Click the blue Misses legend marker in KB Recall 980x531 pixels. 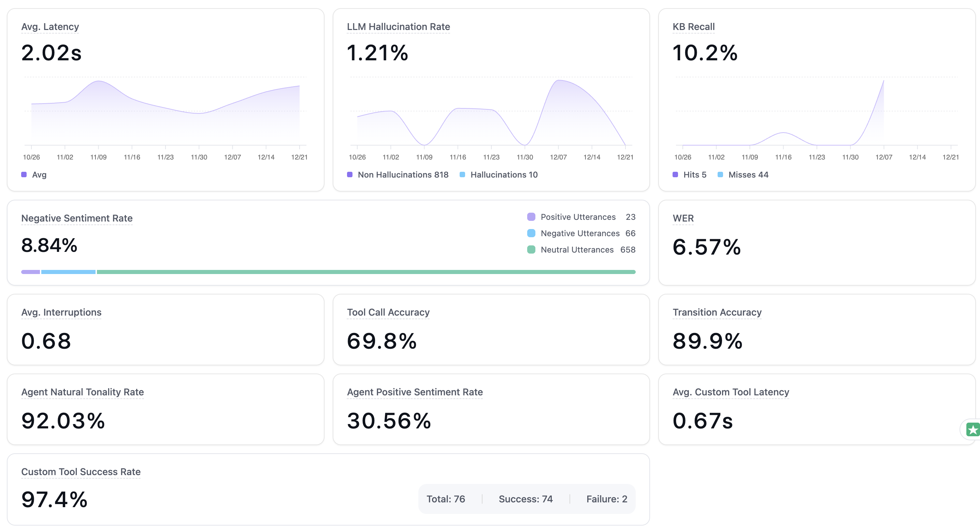pos(720,175)
